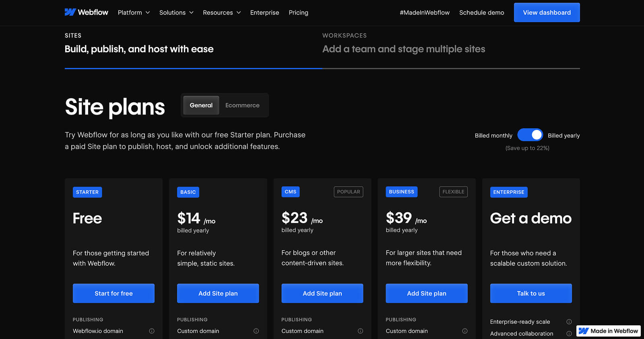
Task: Click 'Custom domain' text in CMS plan
Action: (302, 331)
